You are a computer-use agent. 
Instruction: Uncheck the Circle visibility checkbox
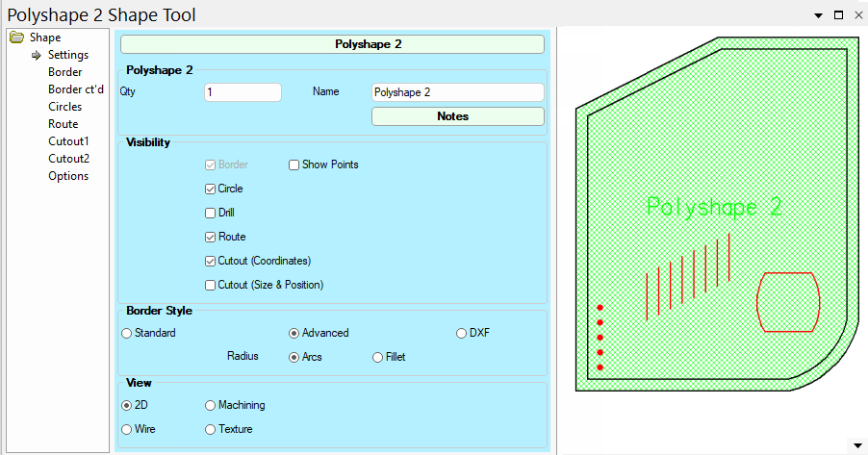tap(211, 189)
